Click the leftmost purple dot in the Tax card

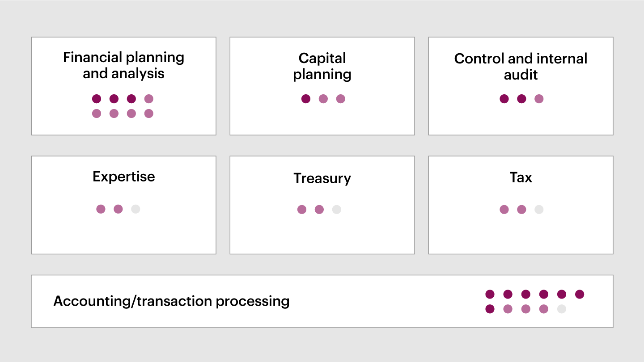point(504,209)
